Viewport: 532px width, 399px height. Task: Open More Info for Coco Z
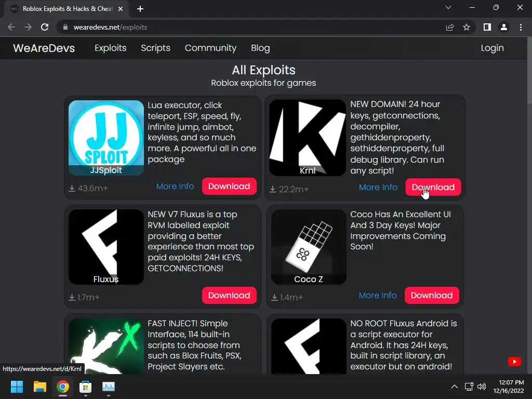click(378, 296)
